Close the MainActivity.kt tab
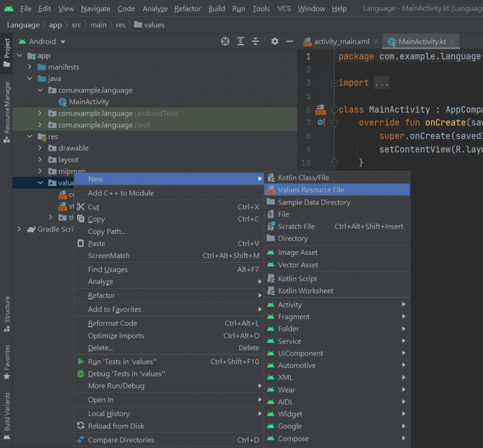Viewport: 483px width, 448px height. (452, 41)
